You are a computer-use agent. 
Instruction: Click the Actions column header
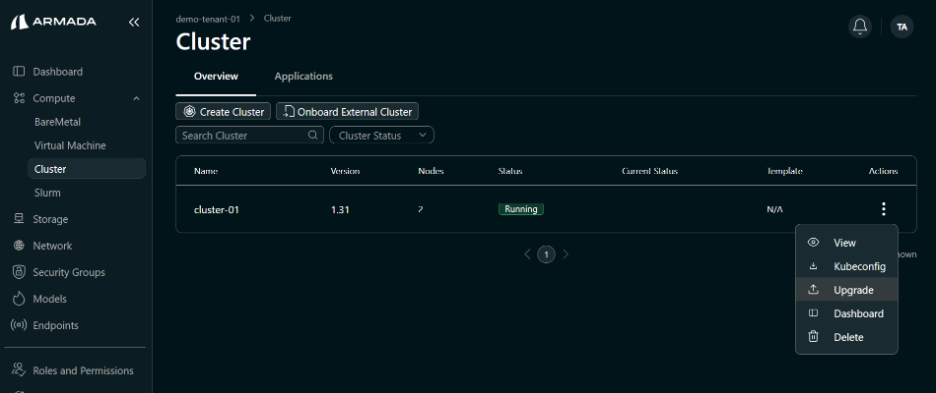[x=883, y=171]
